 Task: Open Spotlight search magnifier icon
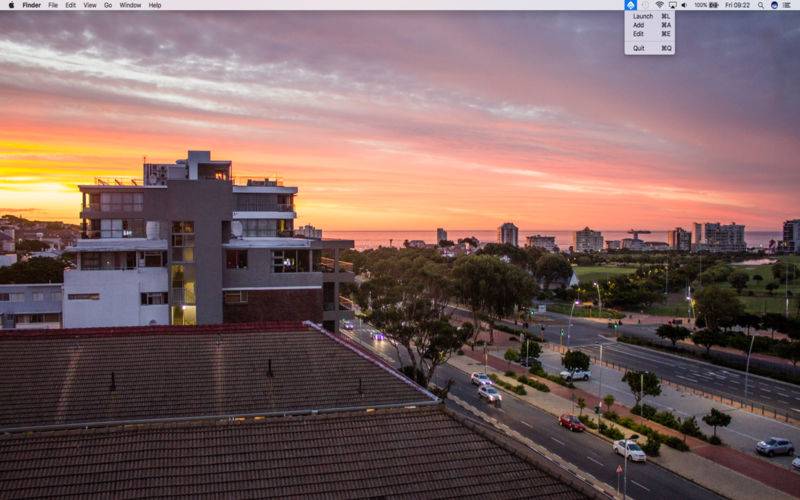761,5
